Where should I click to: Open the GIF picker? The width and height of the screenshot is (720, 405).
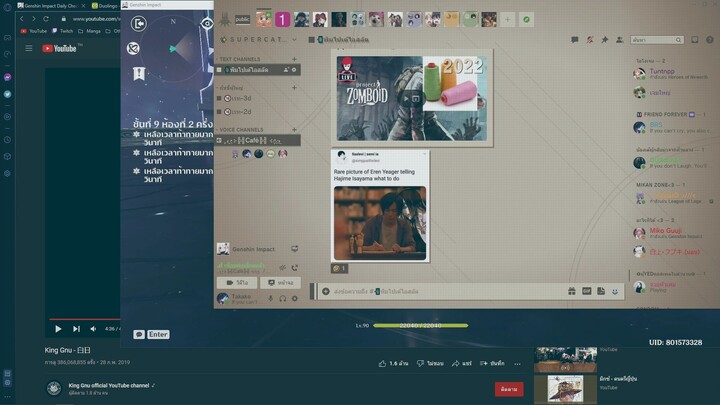[585, 291]
